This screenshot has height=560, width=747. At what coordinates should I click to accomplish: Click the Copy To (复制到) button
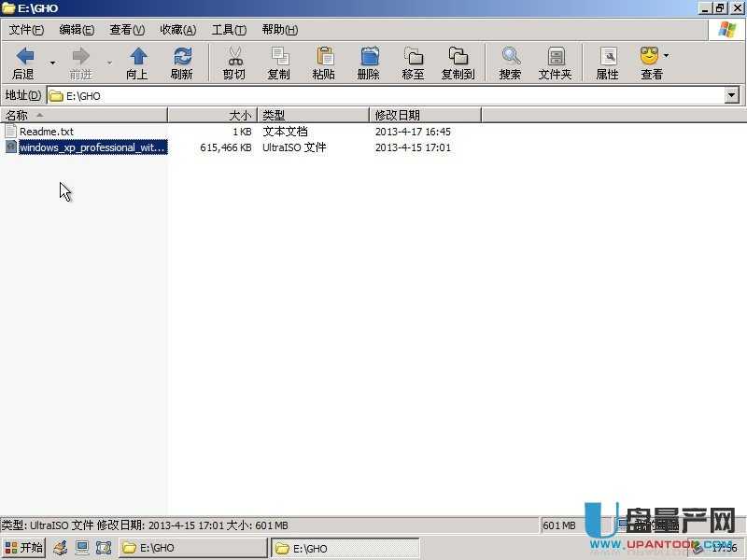click(x=458, y=63)
